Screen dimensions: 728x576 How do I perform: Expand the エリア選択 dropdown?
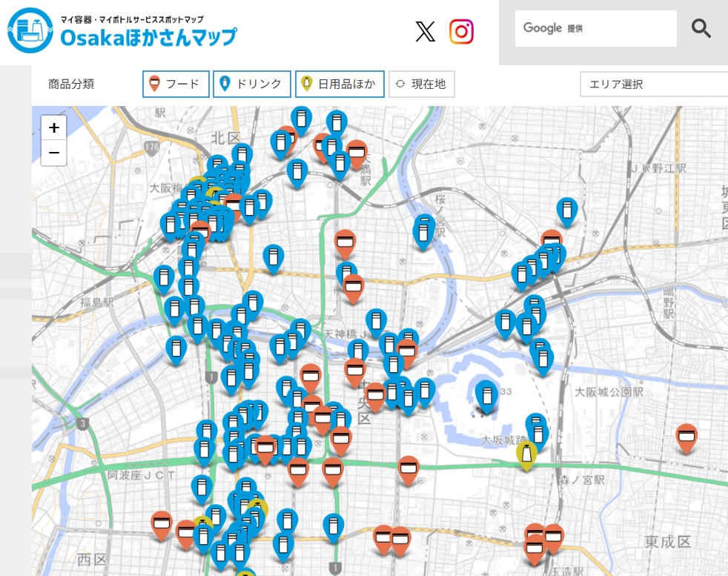(x=653, y=85)
